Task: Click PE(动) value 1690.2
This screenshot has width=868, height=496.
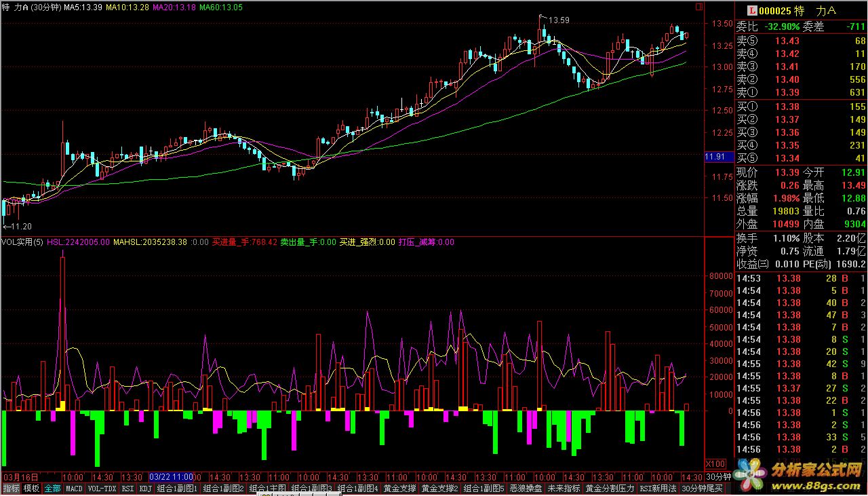Action: pos(851,264)
